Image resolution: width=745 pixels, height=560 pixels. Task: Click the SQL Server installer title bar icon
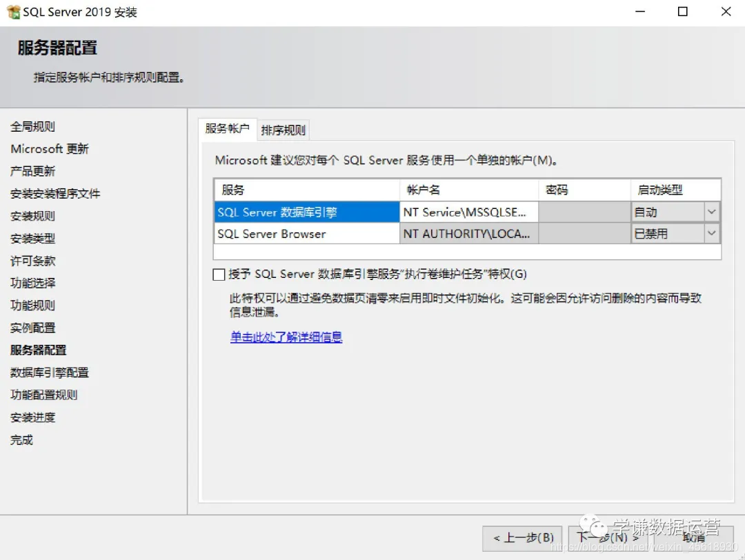point(13,12)
